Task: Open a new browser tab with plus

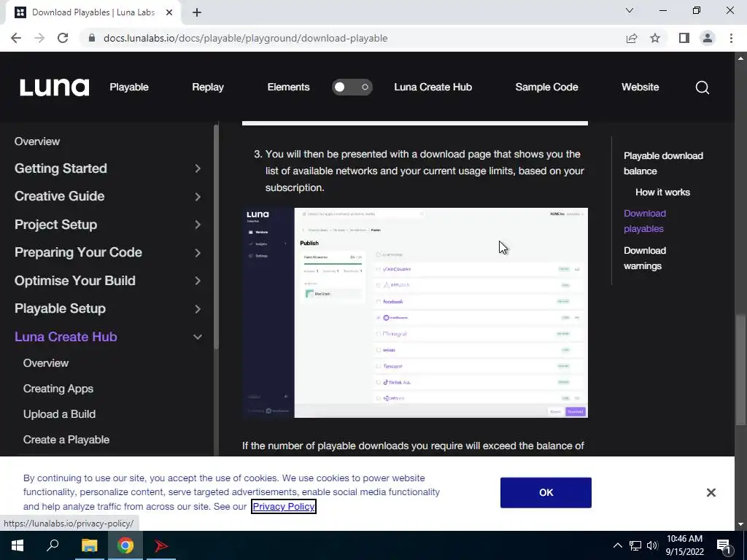Action: (x=197, y=12)
